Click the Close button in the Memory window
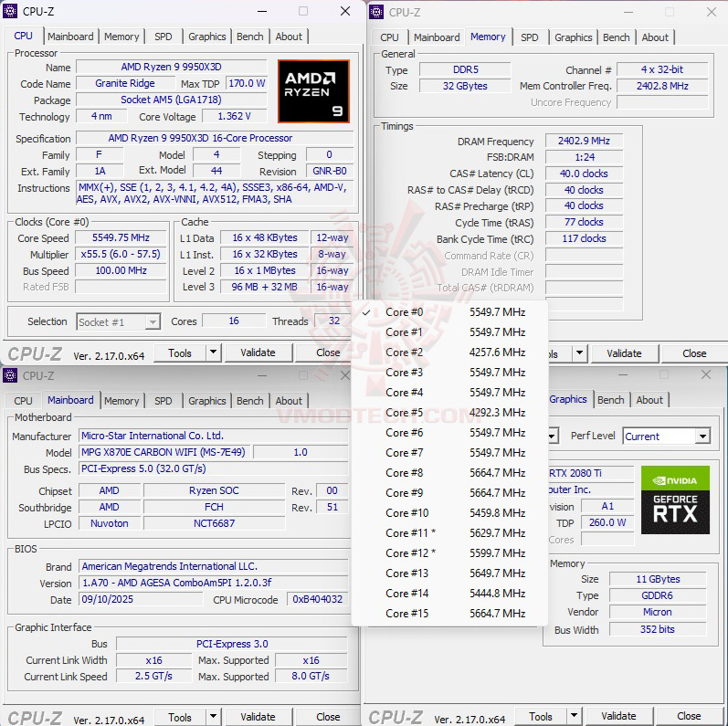Image resolution: width=728 pixels, height=726 pixels. pos(694,353)
